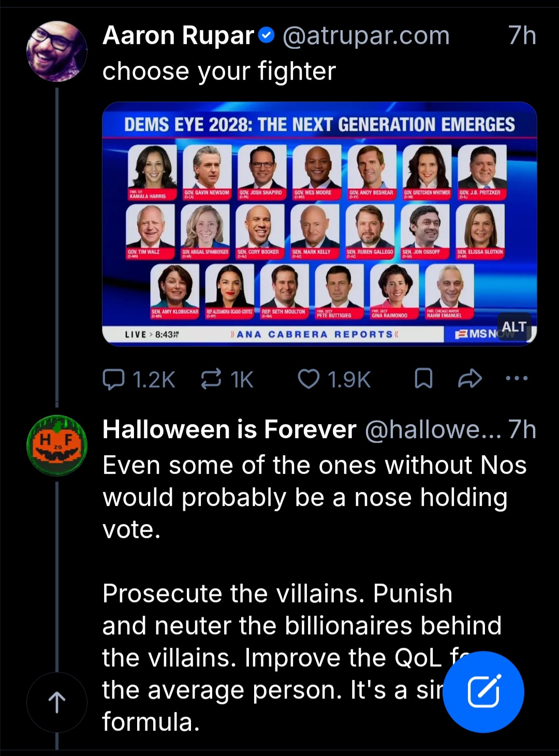Tap the compose new post button
The height and width of the screenshot is (756, 559).
coord(483,692)
